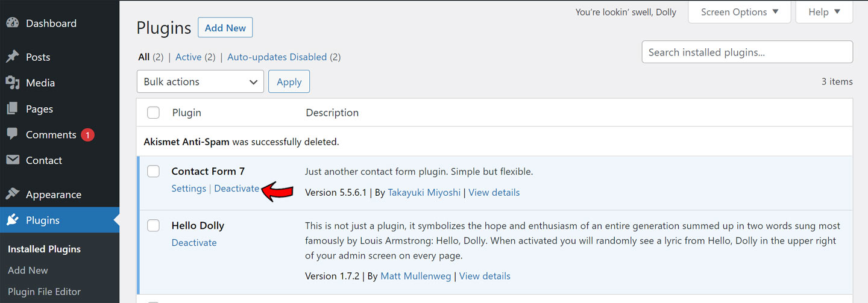Open the Bulk actions dropdown
This screenshot has width=868, height=303.
[x=200, y=82]
